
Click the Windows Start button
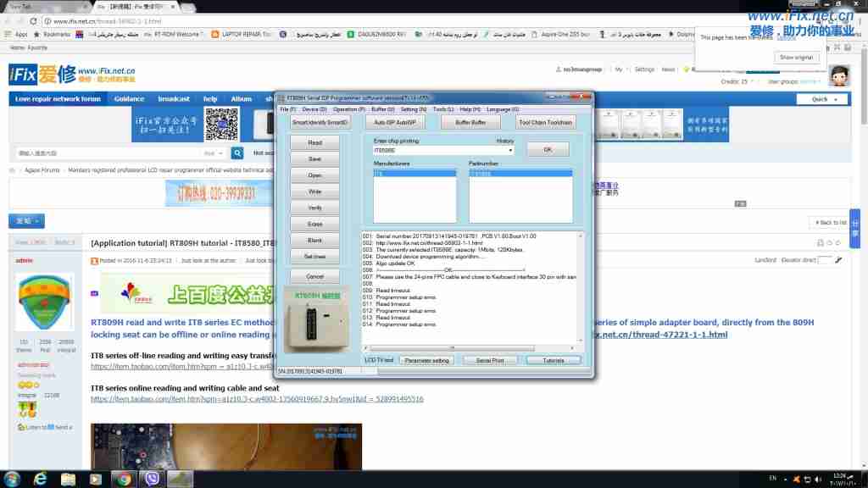pyautogui.click(x=12, y=479)
